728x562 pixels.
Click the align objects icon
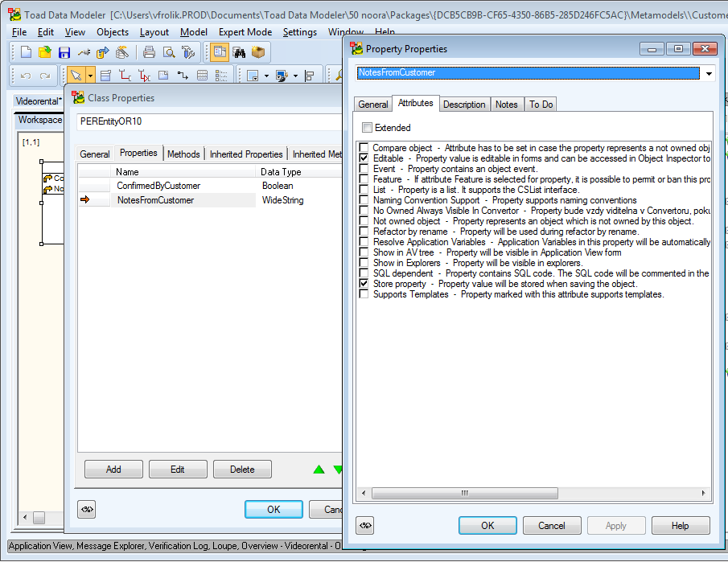[x=310, y=76]
